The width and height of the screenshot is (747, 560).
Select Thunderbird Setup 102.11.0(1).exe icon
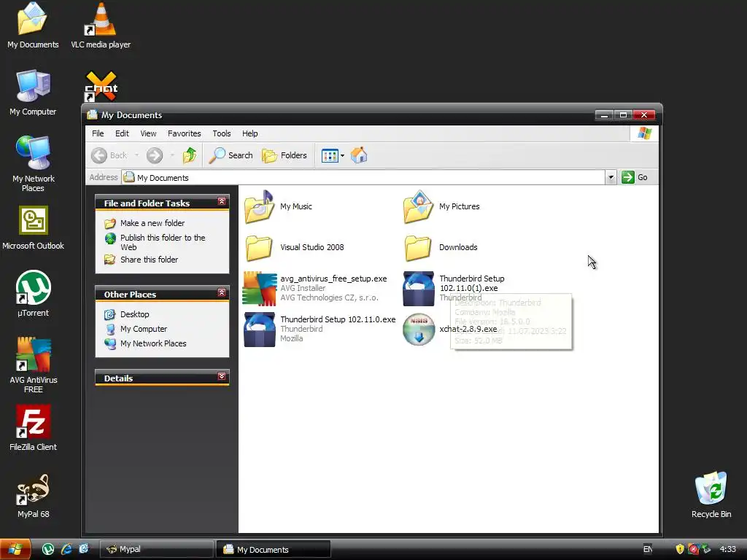(418, 288)
